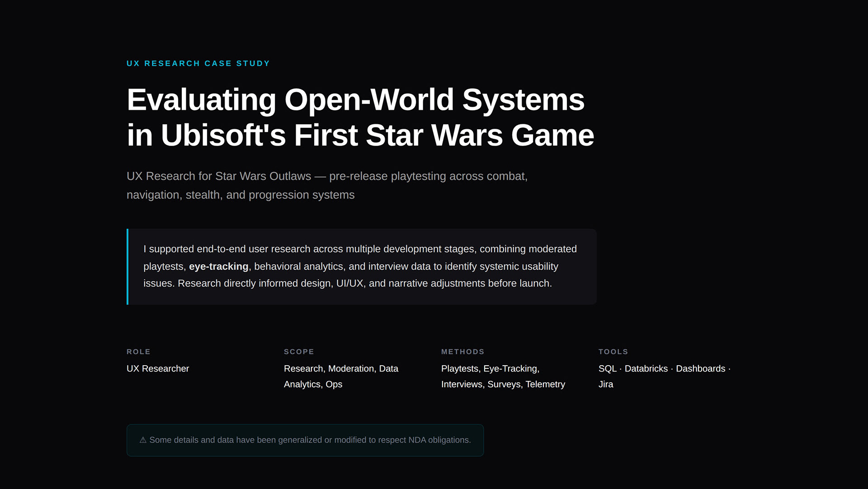The height and width of the screenshot is (489, 868).
Task: Click the 'UX Research Case Study' eyebrow label
Action: coord(198,63)
